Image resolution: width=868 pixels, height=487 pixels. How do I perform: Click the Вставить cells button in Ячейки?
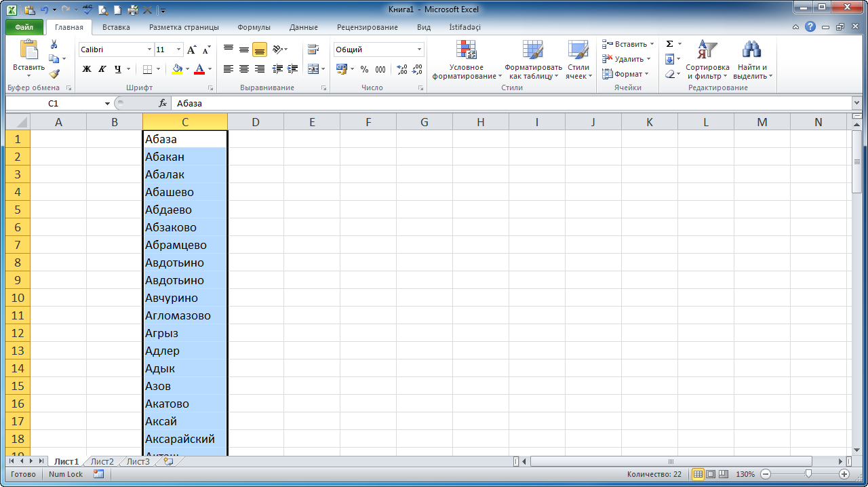click(x=629, y=44)
